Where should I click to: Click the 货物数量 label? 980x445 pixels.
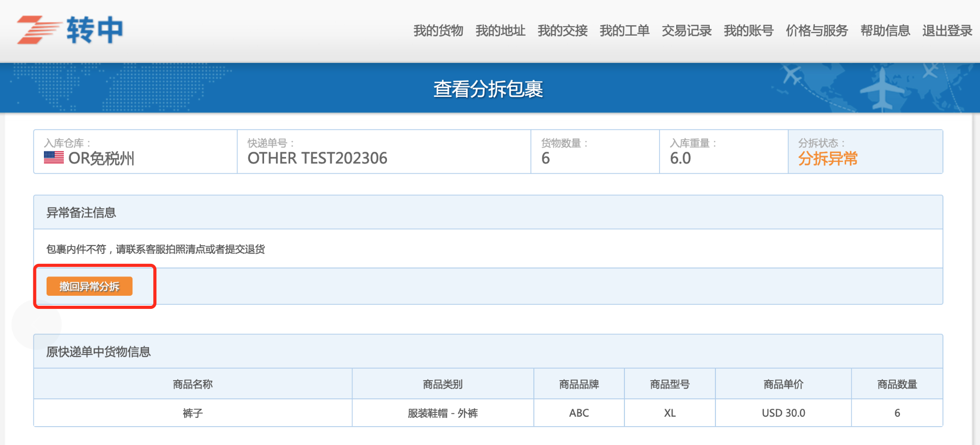(x=564, y=143)
